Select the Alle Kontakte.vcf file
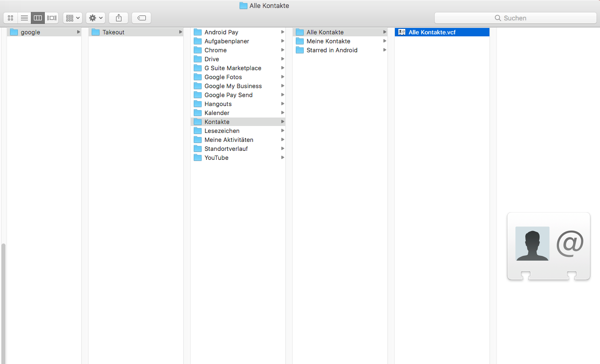Viewport: 600px width, 364px height. point(442,32)
